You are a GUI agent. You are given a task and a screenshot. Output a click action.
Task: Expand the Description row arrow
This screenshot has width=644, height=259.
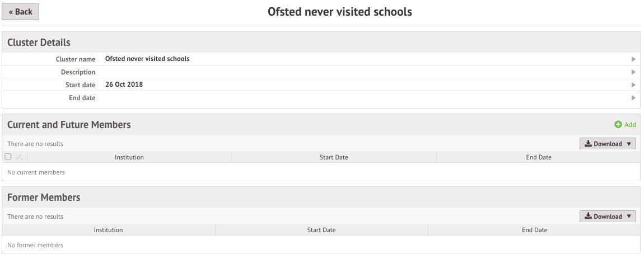(634, 72)
